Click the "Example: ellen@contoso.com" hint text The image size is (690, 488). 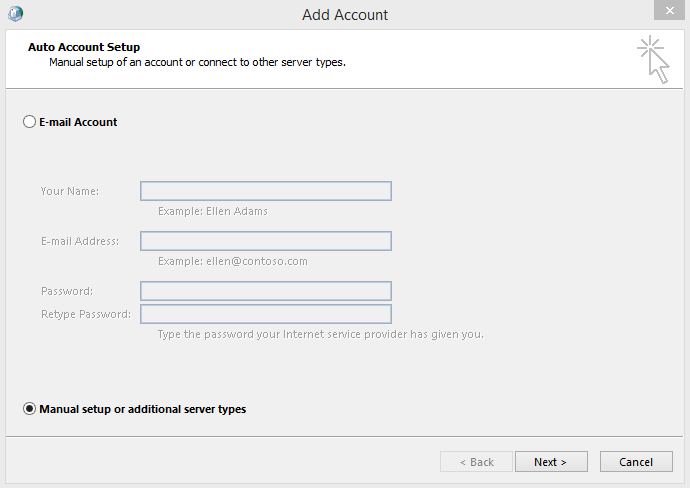coord(233,261)
